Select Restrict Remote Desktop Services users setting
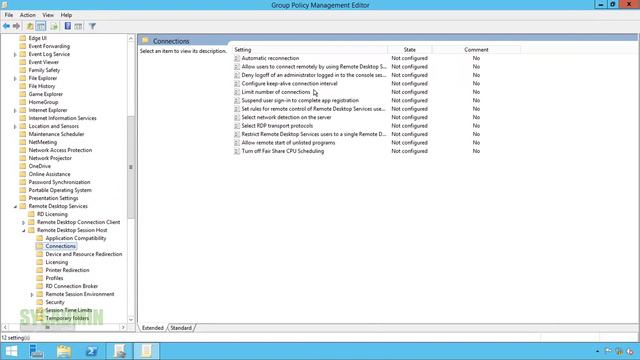Viewport: 640px width, 360px height. pyautogui.click(x=314, y=134)
